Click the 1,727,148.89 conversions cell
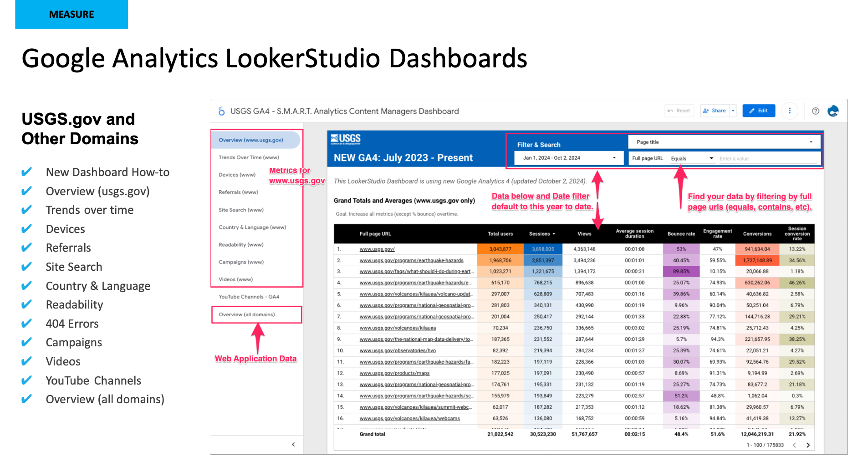The width and height of the screenshot is (868, 456). click(757, 261)
